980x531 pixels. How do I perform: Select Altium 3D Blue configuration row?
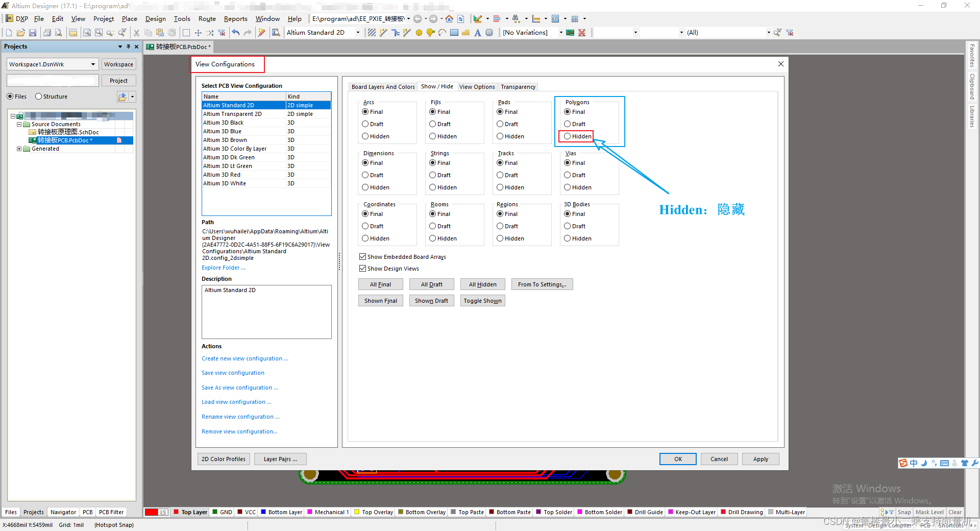[266, 131]
